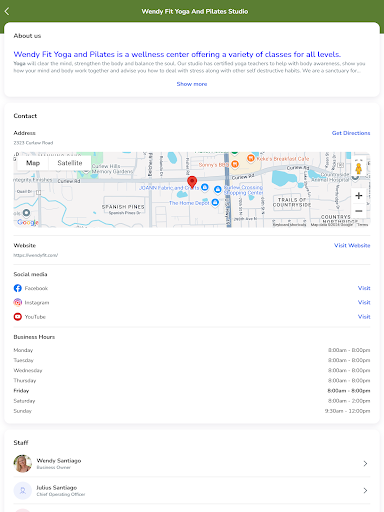Open Julius Santiago staff details chevron
This screenshot has height=512, width=384.
[365, 490]
